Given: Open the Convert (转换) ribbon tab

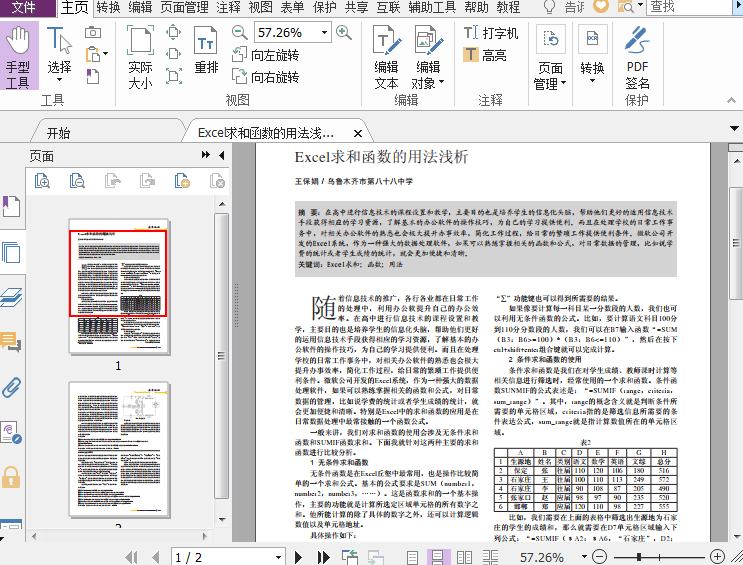Looking at the screenshot, I should (109, 7).
